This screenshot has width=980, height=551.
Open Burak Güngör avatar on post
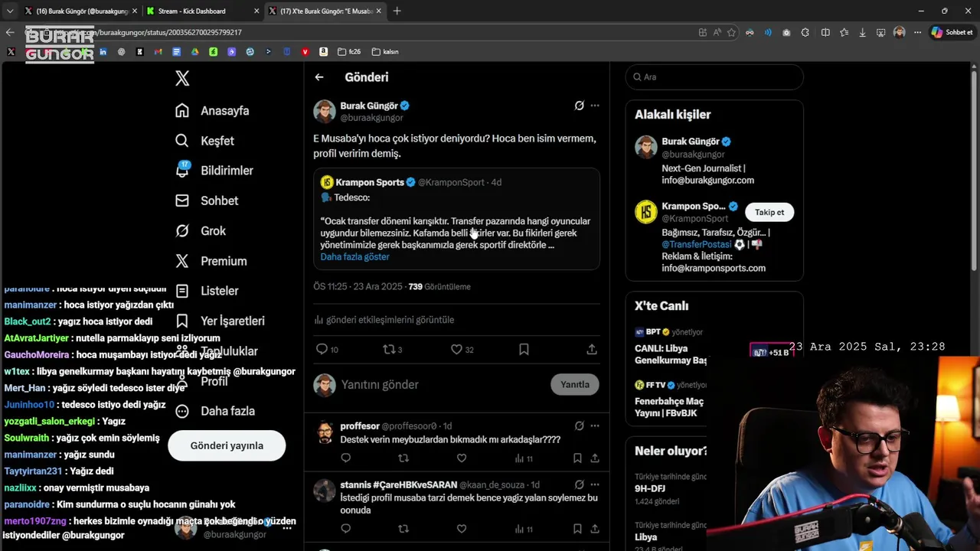click(x=325, y=111)
